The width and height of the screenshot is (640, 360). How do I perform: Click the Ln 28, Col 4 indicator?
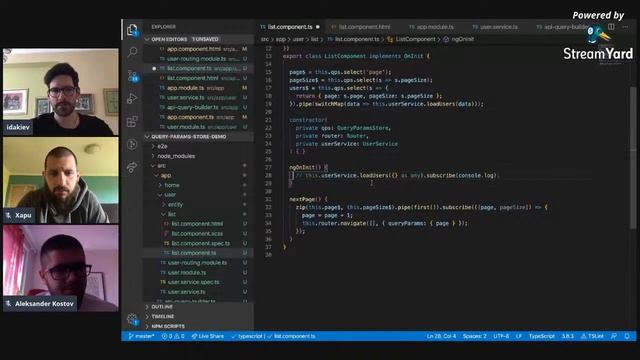click(x=441, y=336)
